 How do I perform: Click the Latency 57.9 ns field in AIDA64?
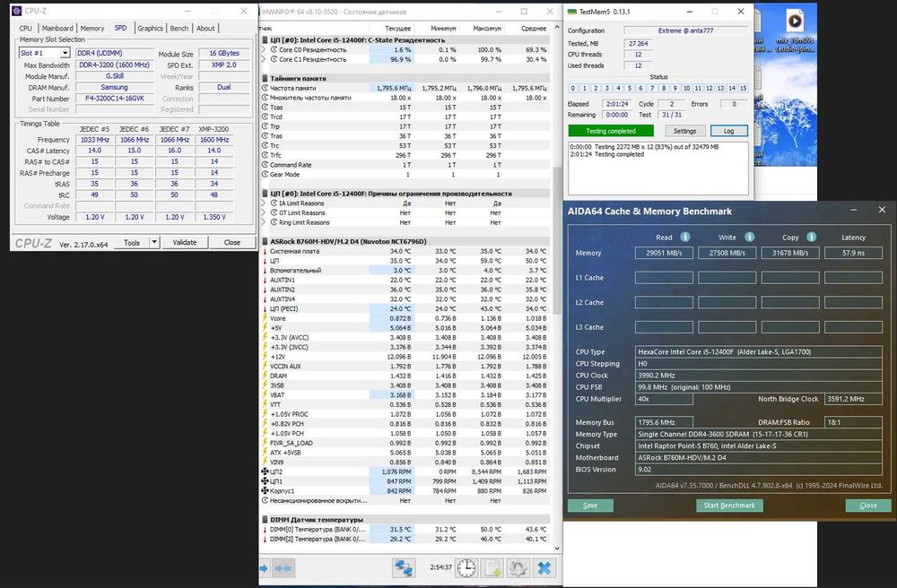pos(853,253)
